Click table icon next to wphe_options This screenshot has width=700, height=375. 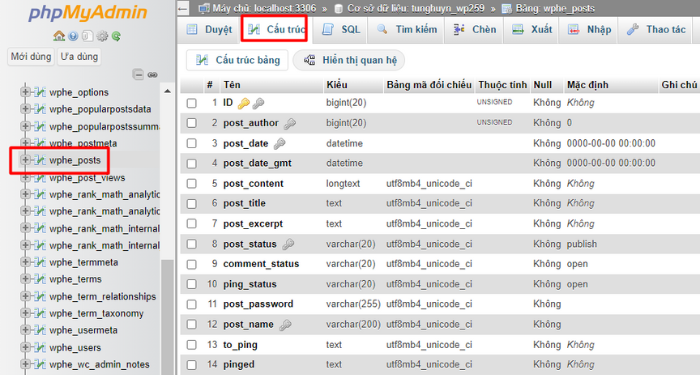(x=40, y=92)
